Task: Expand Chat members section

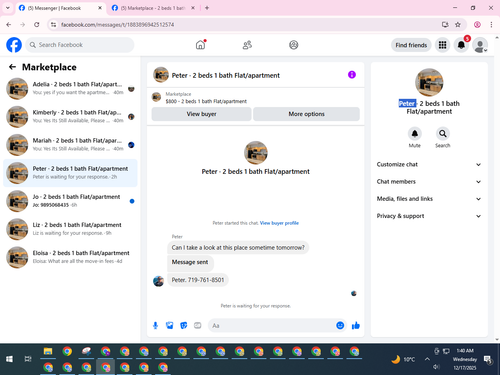Action: (429, 182)
